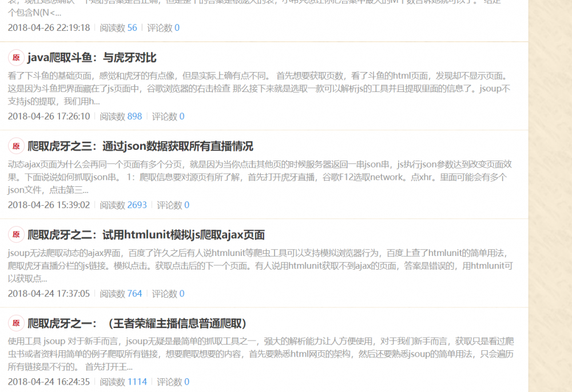Click summary starting '使用工具 jsoup 对于新手而言'
Screen dimensions: 572x392
tap(261, 354)
